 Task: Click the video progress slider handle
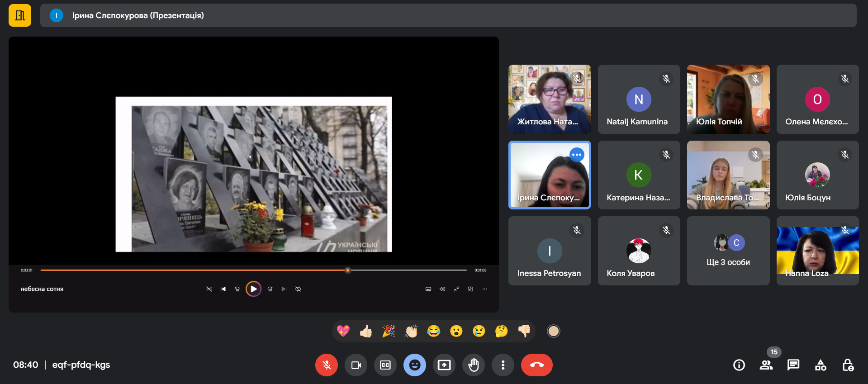[347, 270]
